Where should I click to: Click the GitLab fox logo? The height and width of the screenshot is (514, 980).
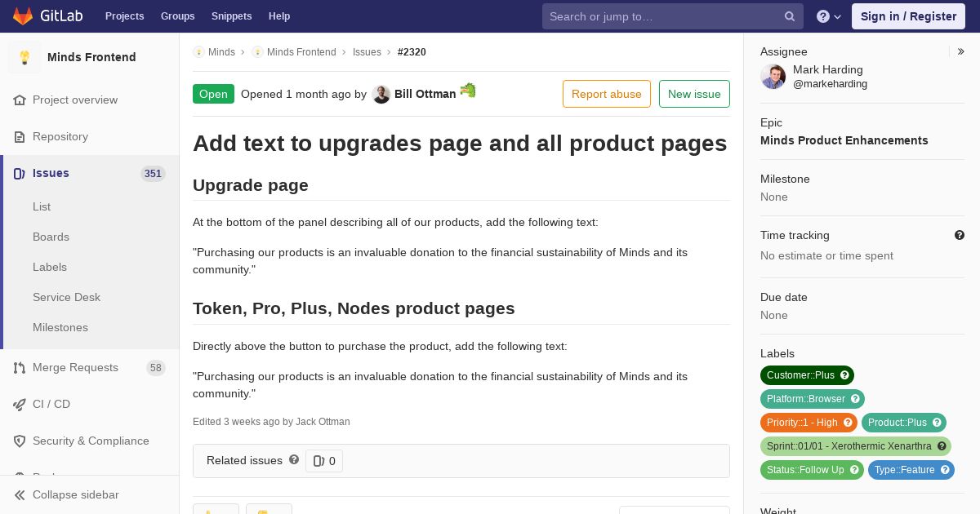[x=23, y=16]
